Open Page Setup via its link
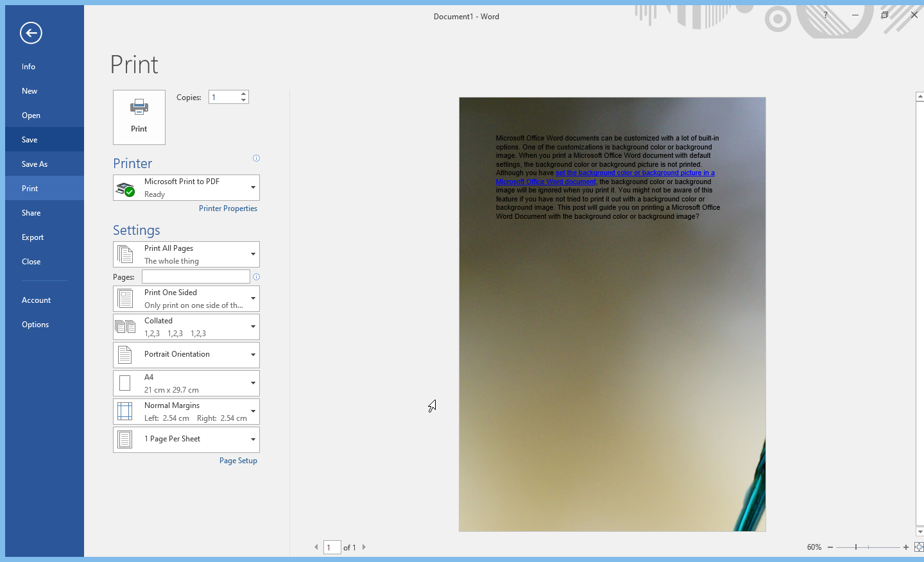The width and height of the screenshot is (924, 562). click(x=238, y=460)
